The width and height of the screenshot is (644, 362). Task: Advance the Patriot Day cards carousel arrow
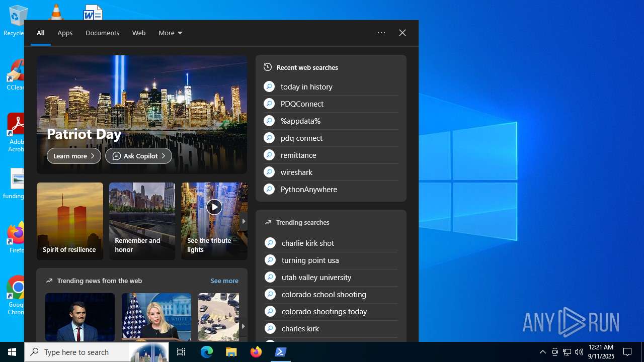pos(244,221)
